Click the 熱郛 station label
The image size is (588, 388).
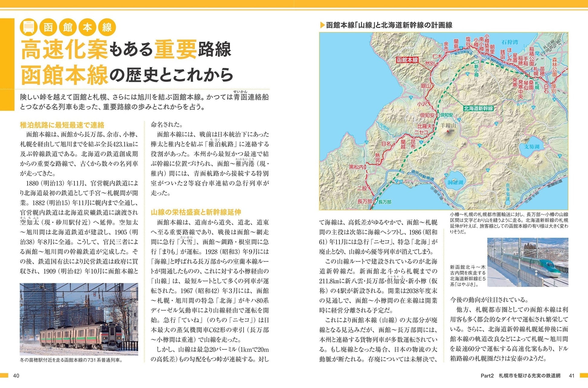(x=377, y=158)
